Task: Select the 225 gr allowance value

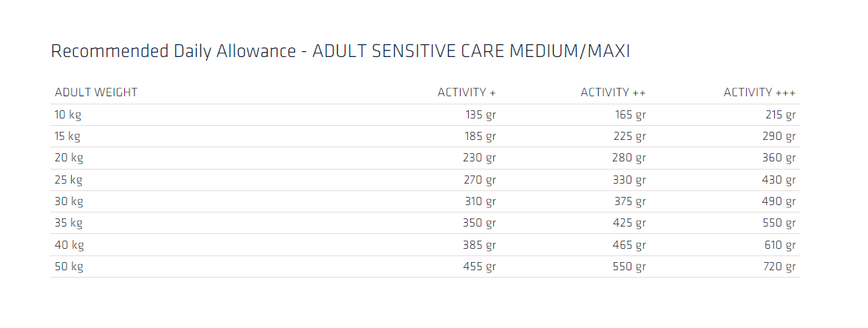Action: click(630, 136)
